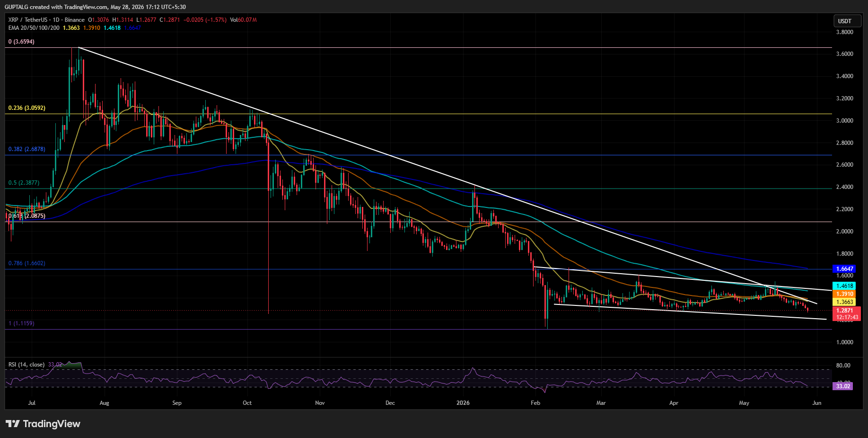Click the TradingView logo
This screenshot has width=868, height=438.
[43, 424]
